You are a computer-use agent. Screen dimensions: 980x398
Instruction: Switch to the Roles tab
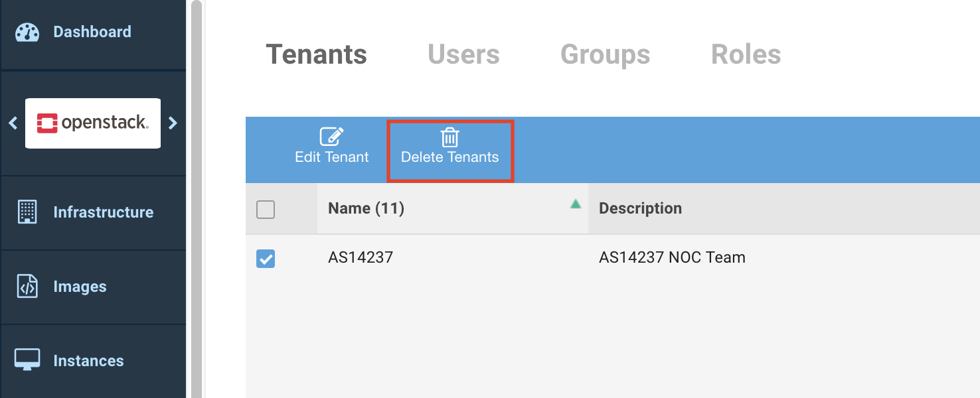(x=746, y=54)
